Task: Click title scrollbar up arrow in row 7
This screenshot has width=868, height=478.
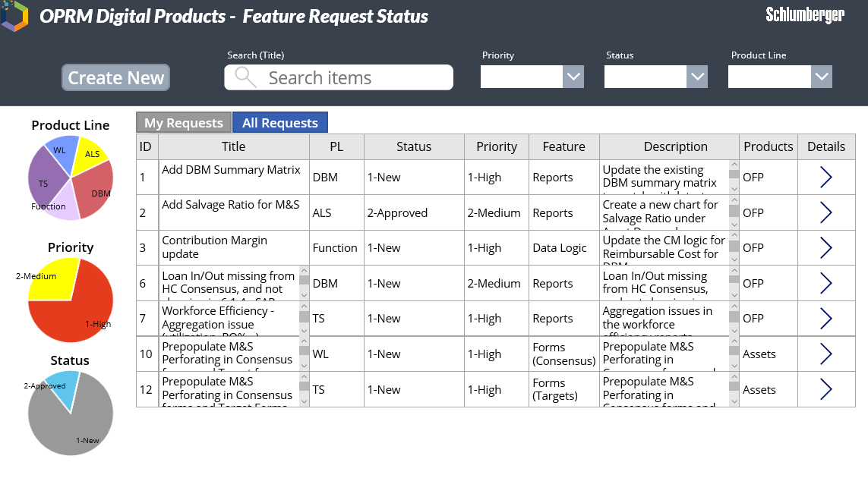Action: (304, 307)
